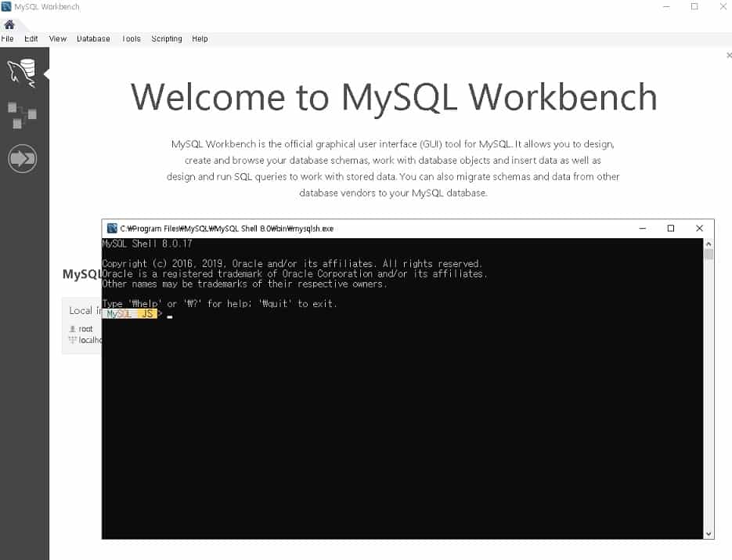Maximize the MySQL Shell console window

pyautogui.click(x=670, y=229)
